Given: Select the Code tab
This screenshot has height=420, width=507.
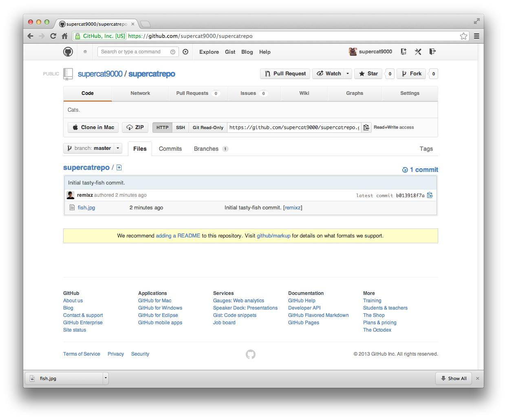Looking at the screenshot, I should [88, 93].
